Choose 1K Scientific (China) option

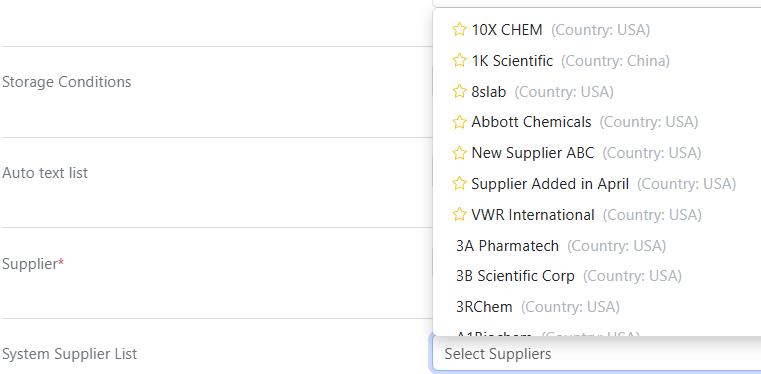pyautogui.click(x=597, y=61)
